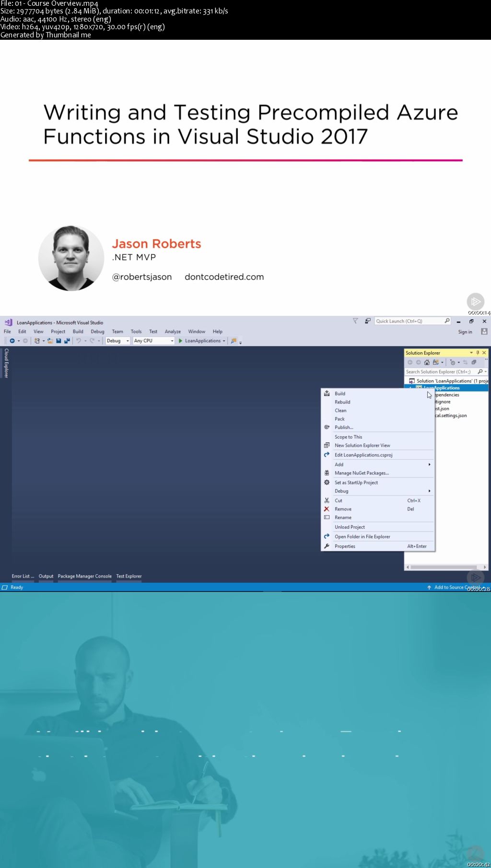
Task: Click the dontcodetired.com text
Action: (224, 277)
